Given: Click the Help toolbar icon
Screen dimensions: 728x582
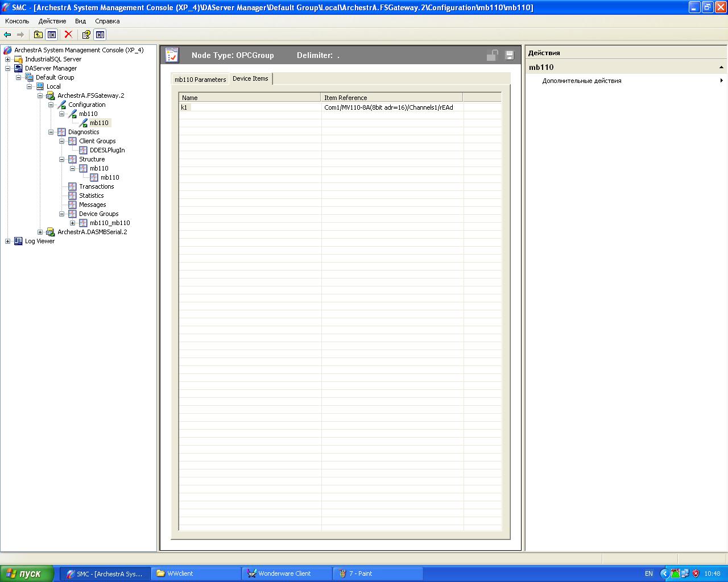Looking at the screenshot, I should click(86, 35).
